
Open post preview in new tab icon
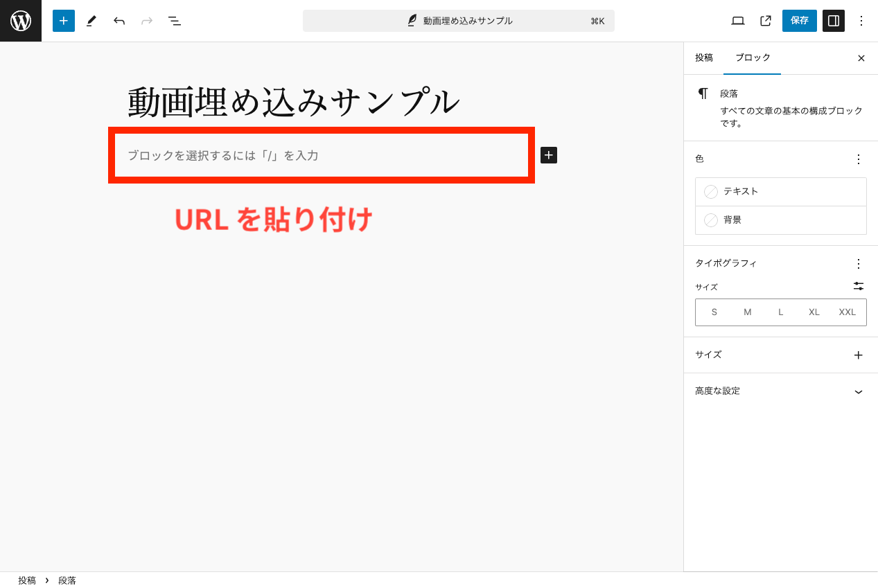766,21
